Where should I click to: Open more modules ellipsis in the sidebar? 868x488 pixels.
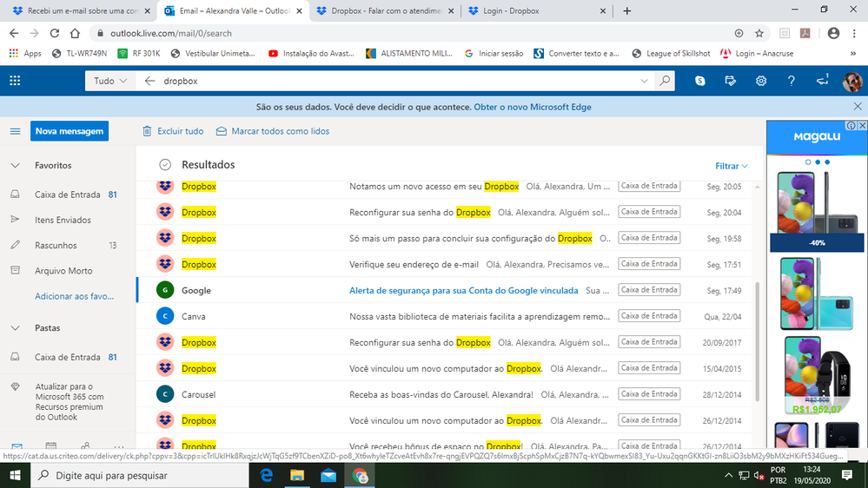click(x=118, y=446)
